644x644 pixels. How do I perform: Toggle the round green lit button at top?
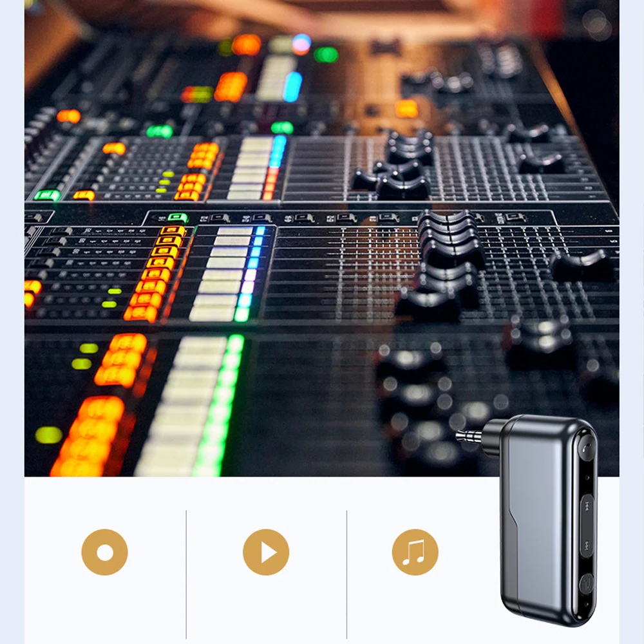tap(326, 55)
